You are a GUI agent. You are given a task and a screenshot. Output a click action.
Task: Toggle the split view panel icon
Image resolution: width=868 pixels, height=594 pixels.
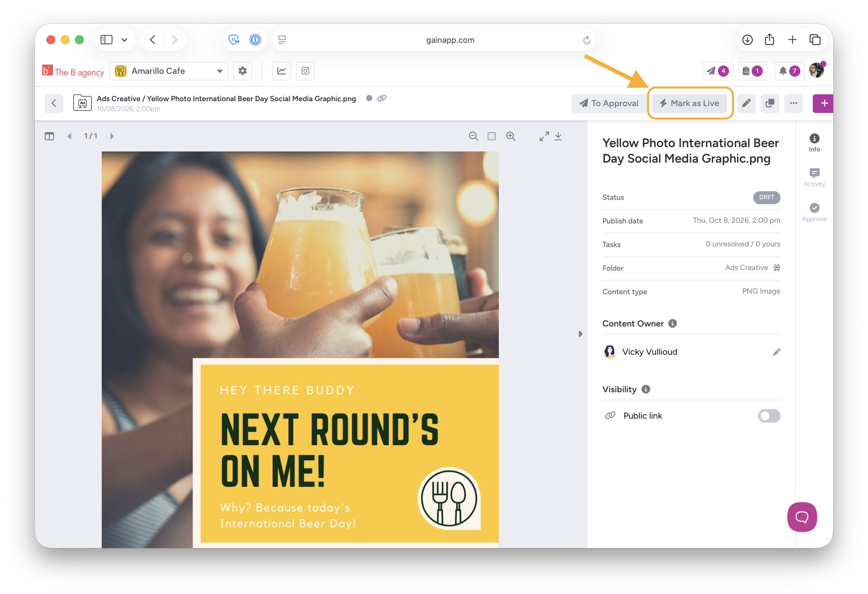49,136
